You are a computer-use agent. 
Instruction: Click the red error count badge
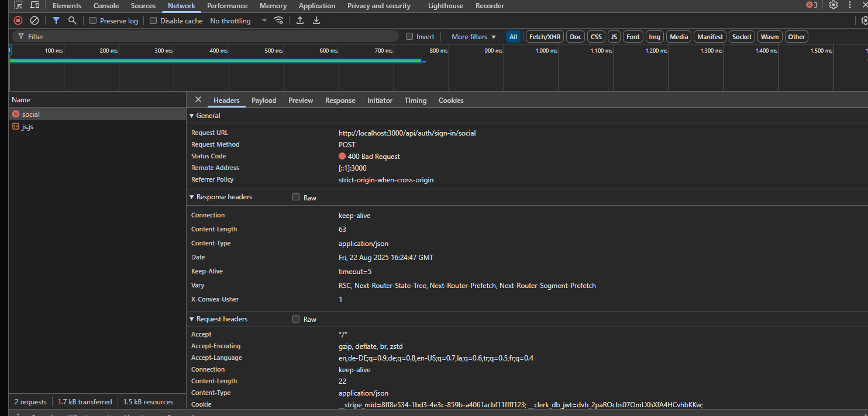coord(812,5)
